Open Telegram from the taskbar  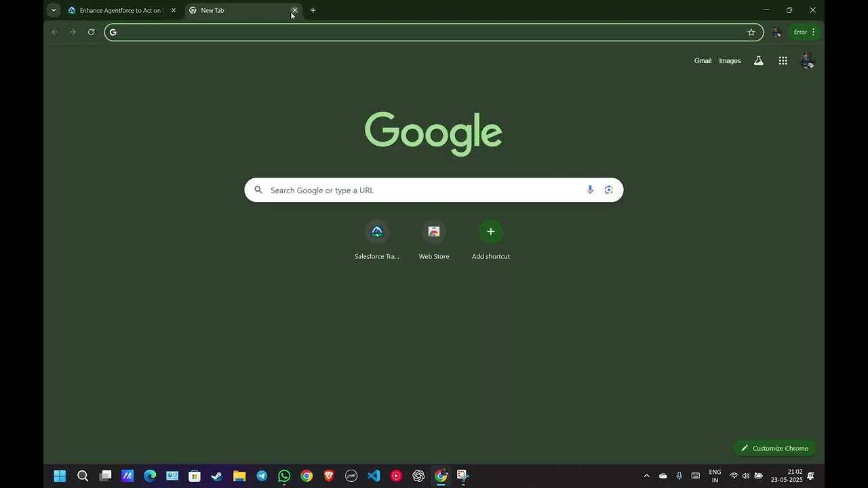pos(262,476)
